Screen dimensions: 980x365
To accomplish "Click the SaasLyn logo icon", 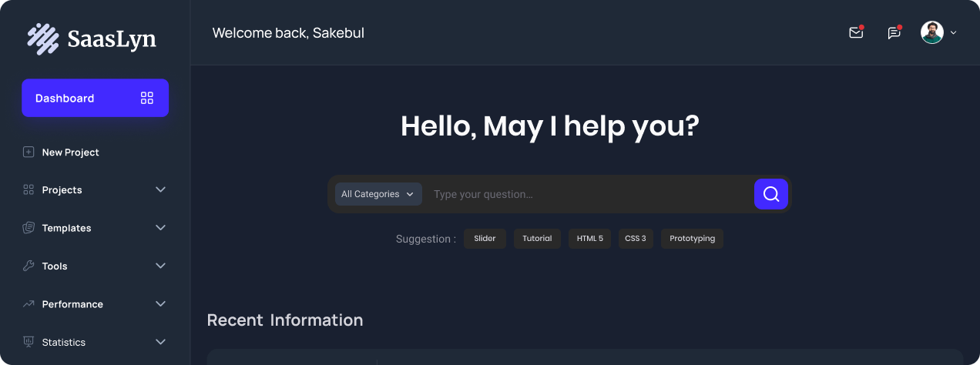I will tap(43, 39).
